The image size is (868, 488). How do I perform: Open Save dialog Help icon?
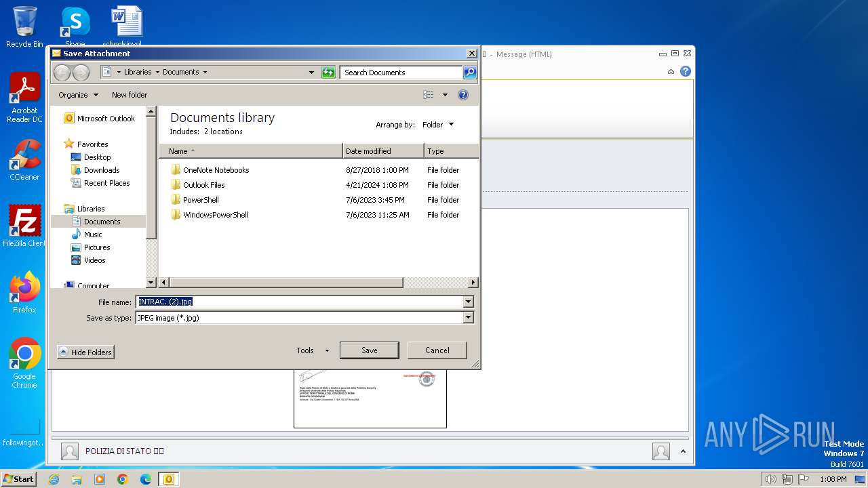pyautogui.click(x=463, y=95)
